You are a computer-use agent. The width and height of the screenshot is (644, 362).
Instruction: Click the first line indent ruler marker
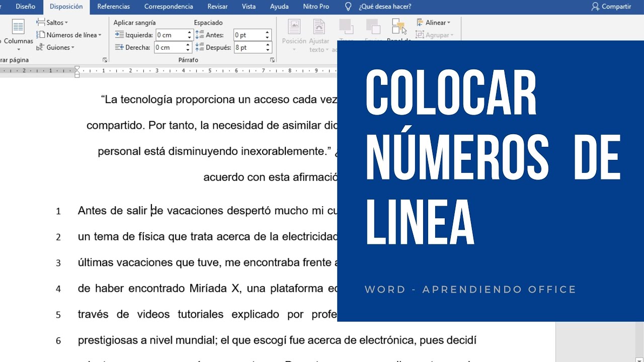(77, 68)
